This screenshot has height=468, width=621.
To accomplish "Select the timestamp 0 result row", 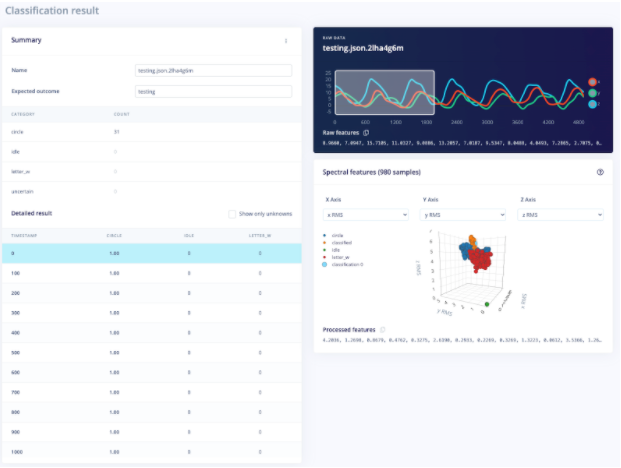I will pyautogui.click(x=150, y=254).
